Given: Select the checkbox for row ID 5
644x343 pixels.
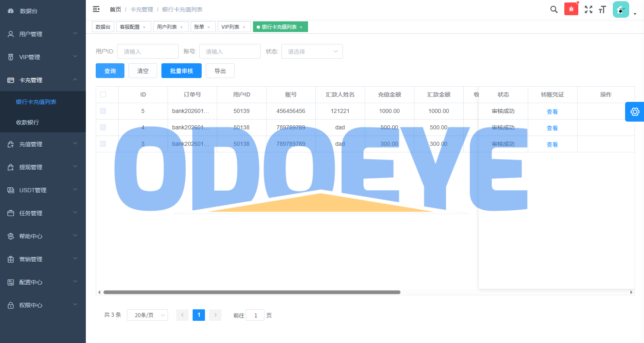Looking at the screenshot, I should tap(103, 111).
